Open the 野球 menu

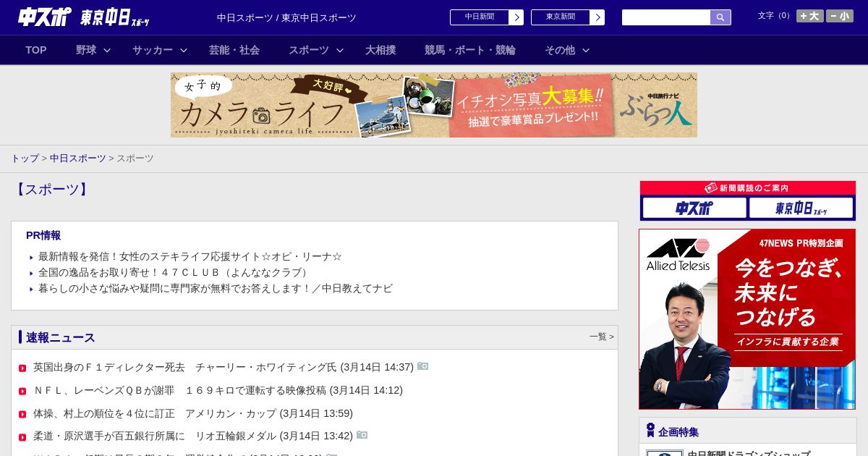pyautogui.click(x=86, y=50)
